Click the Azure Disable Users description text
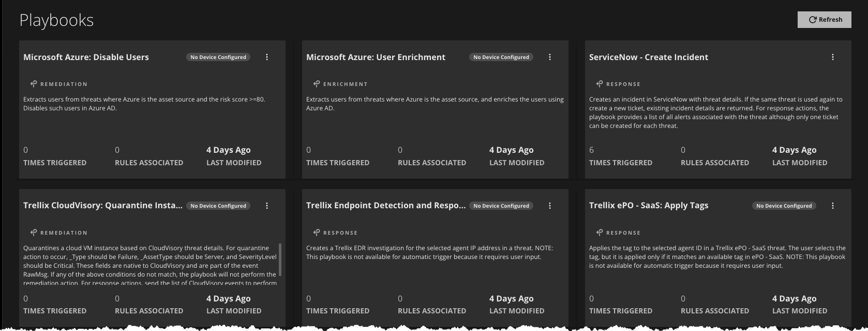The image size is (868, 331). 144,104
